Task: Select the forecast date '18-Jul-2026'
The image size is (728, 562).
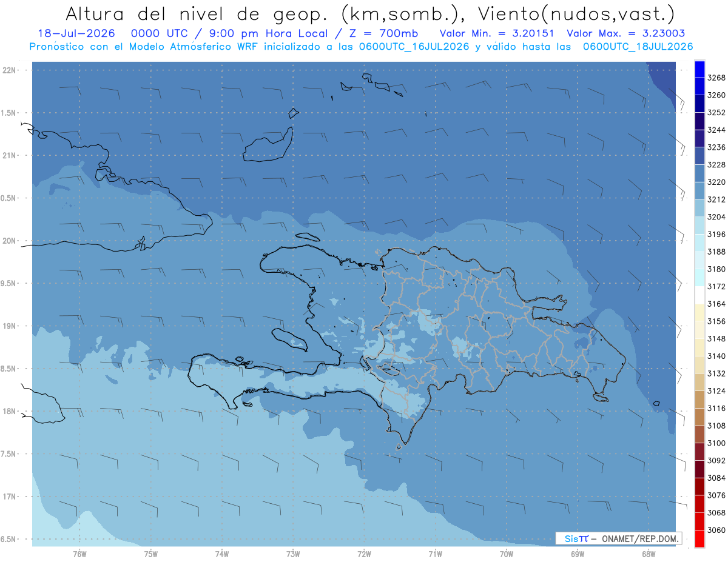Action: pyautogui.click(x=76, y=33)
